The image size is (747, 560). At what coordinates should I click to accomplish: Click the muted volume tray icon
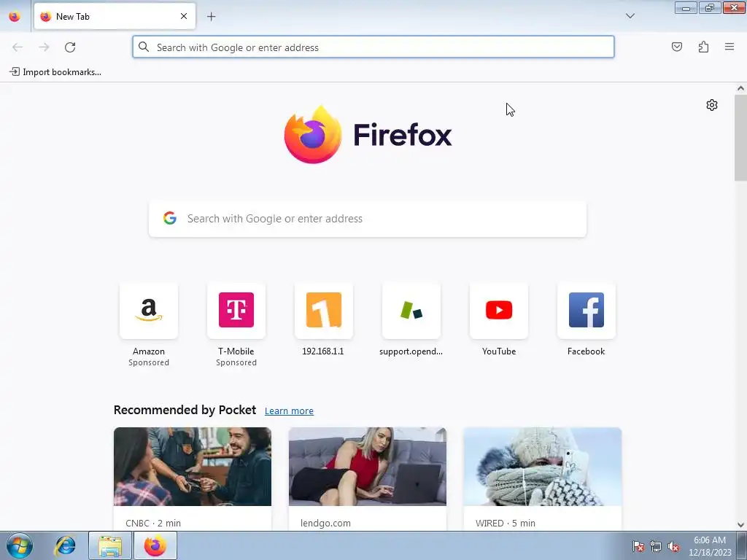click(673, 546)
